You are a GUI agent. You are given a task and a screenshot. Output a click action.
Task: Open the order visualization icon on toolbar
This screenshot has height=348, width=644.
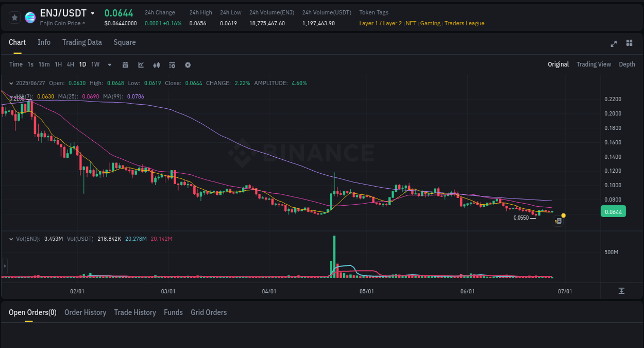(172, 64)
